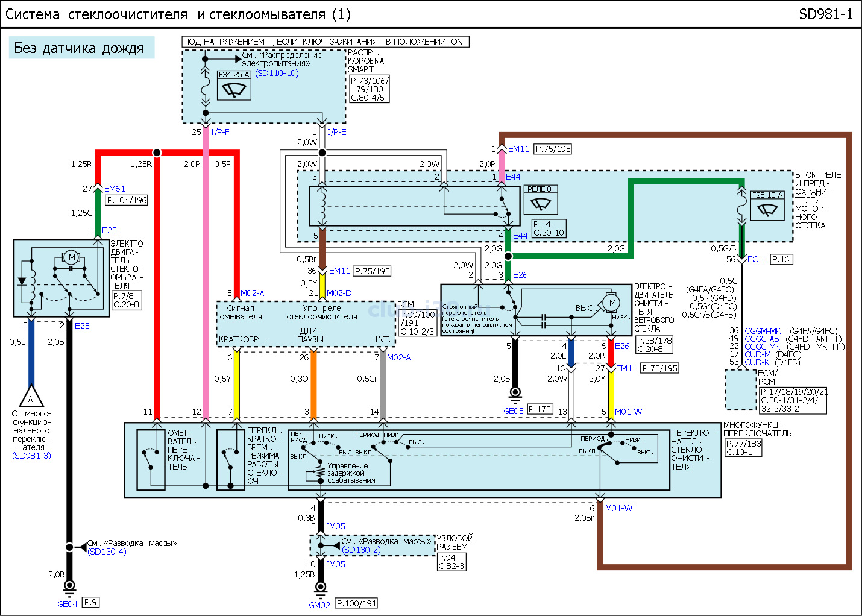The image size is (862, 616).
Task: Click the SD981-1 diagram code
Action: (x=826, y=14)
